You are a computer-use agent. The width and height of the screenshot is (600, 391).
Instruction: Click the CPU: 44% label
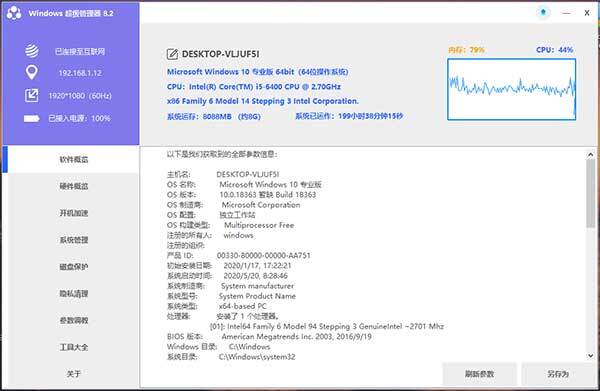554,50
